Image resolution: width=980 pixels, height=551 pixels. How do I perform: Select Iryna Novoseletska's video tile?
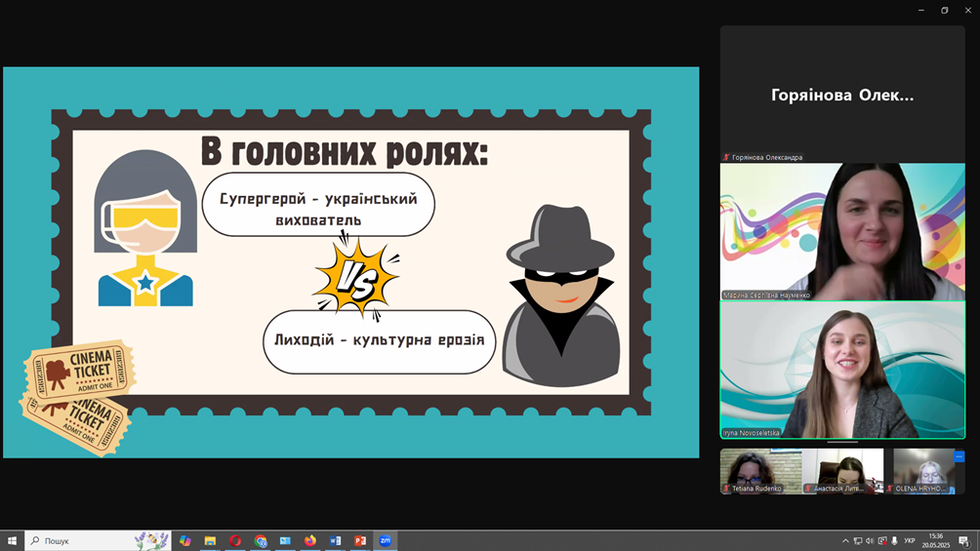tap(841, 370)
